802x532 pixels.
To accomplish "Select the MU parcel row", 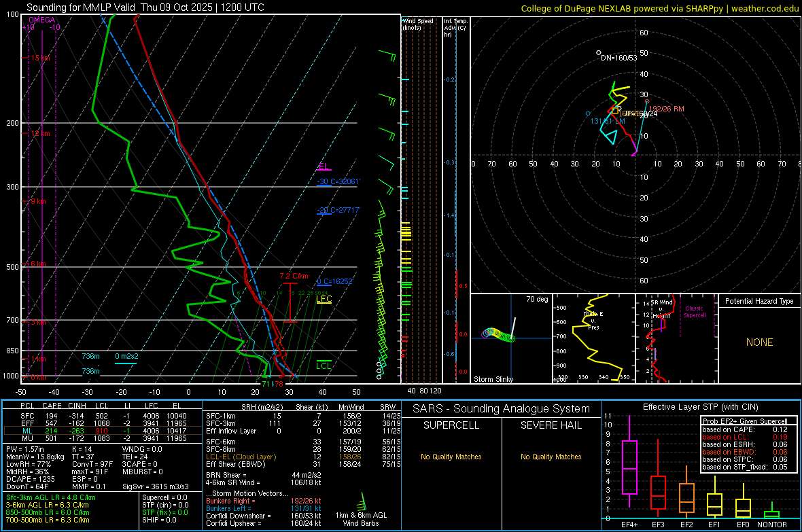I will coord(103,438).
